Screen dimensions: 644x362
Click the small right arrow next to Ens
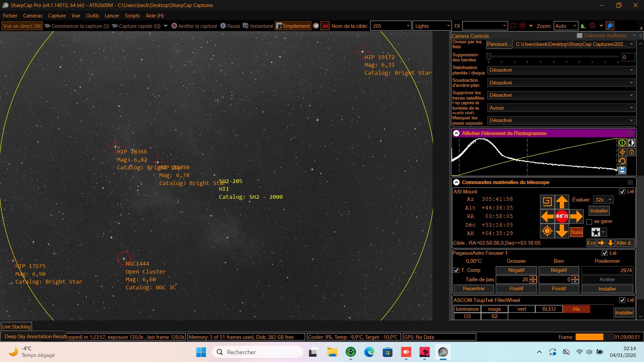click(x=601, y=243)
